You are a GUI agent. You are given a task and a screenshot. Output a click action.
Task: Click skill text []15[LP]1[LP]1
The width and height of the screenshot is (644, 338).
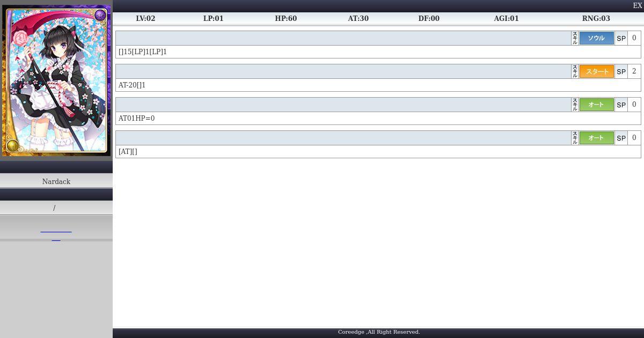pyautogui.click(x=143, y=52)
